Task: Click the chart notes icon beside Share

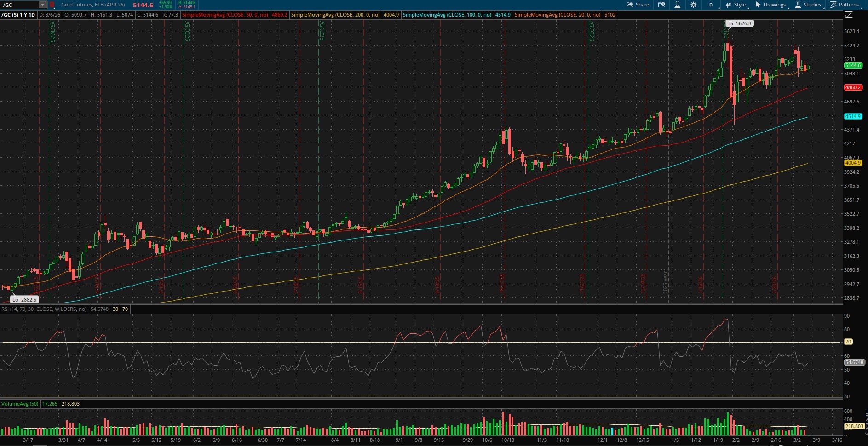Action: click(661, 5)
